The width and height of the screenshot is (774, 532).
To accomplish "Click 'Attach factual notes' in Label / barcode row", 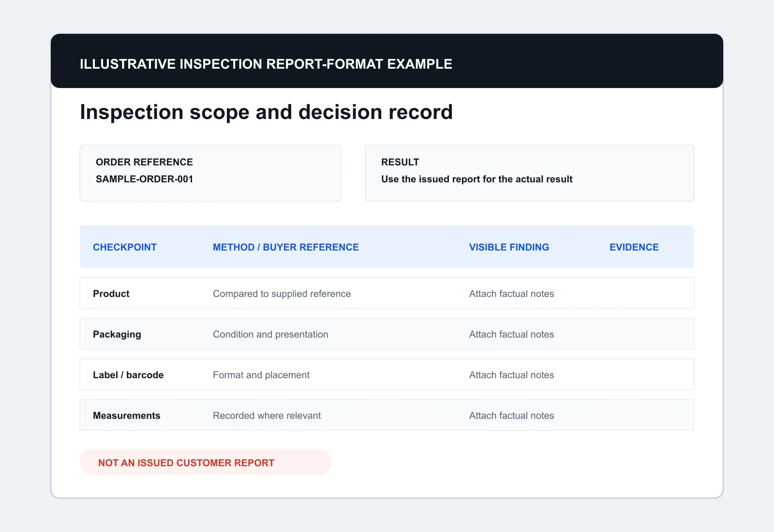I will (x=511, y=375).
